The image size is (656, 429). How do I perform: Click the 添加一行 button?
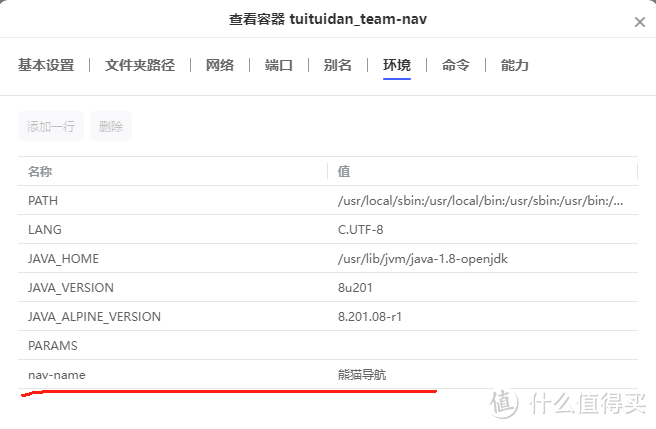tap(51, 126)
